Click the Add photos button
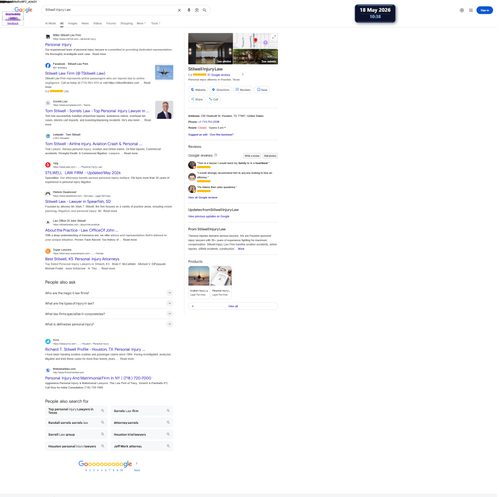 tap(271, 157)
